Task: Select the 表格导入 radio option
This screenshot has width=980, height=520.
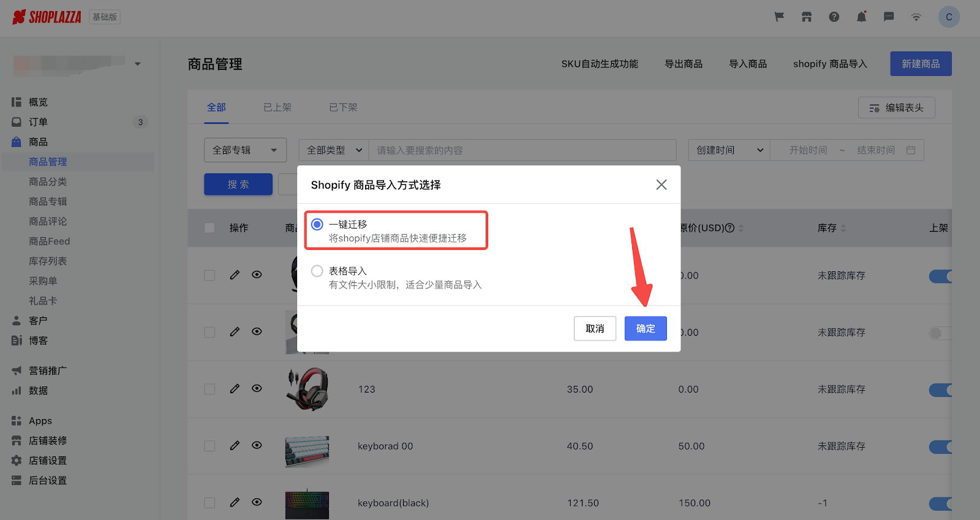Action: pyautogui.click(x=317, y=271)
